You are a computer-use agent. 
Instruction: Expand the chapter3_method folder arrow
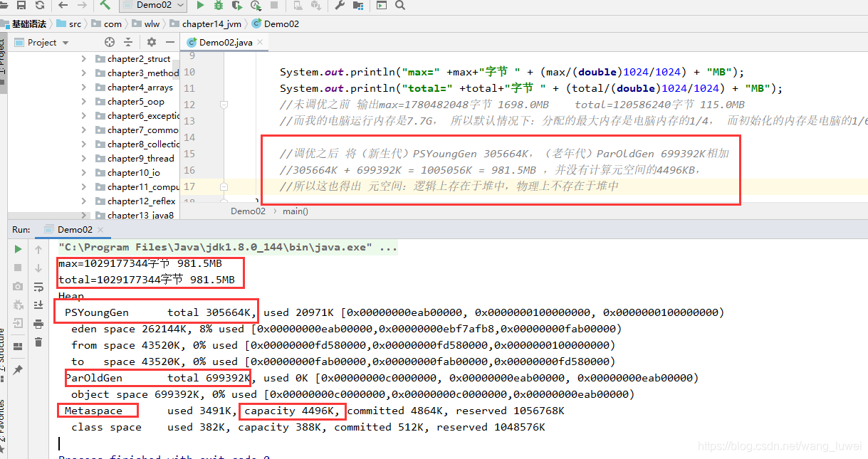pos(84,73)
